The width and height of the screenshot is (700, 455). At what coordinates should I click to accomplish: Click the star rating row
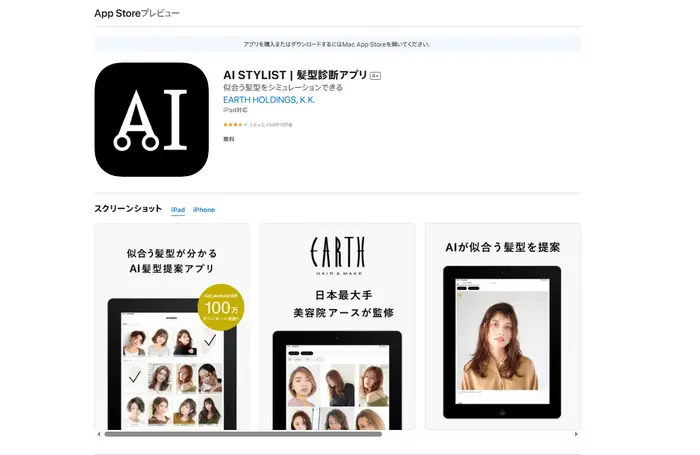[x=258, y=125]
